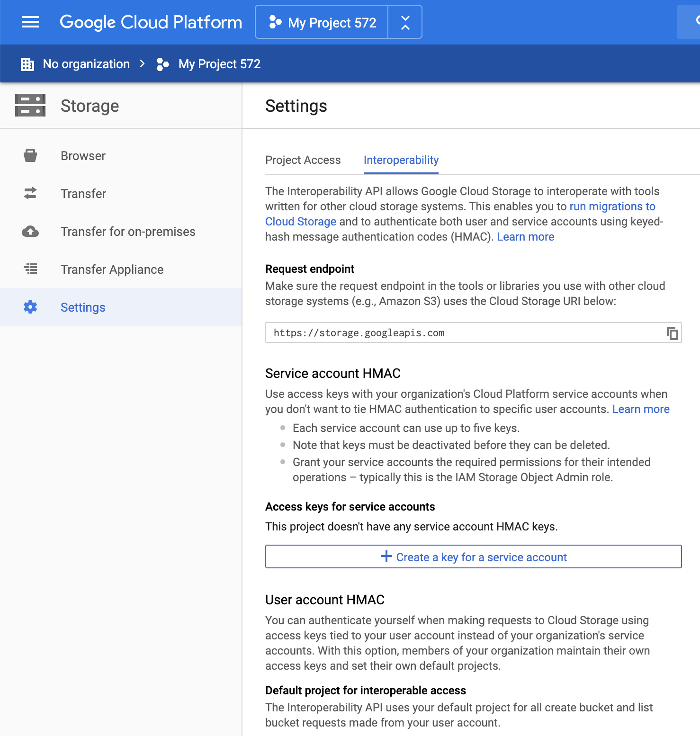This screenshot has width=700, height=736.
Task: Click the keys must be deactivated bullet
Action: pyautogui.click(x=451, y=445)
